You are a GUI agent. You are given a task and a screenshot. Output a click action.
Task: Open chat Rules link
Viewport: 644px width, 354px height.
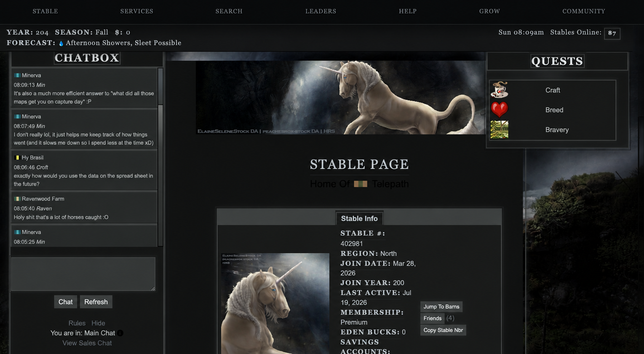(x=77, y=323)
